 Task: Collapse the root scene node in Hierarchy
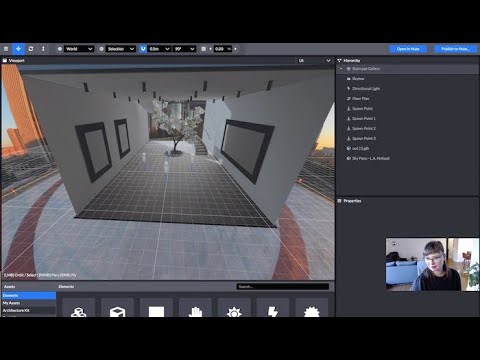(x=341, y=69)
